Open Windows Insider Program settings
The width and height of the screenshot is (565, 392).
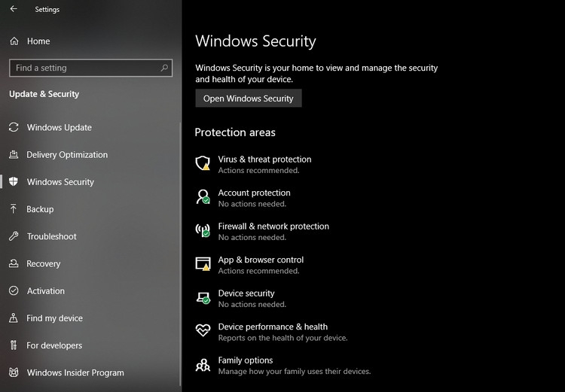(75, 372)
